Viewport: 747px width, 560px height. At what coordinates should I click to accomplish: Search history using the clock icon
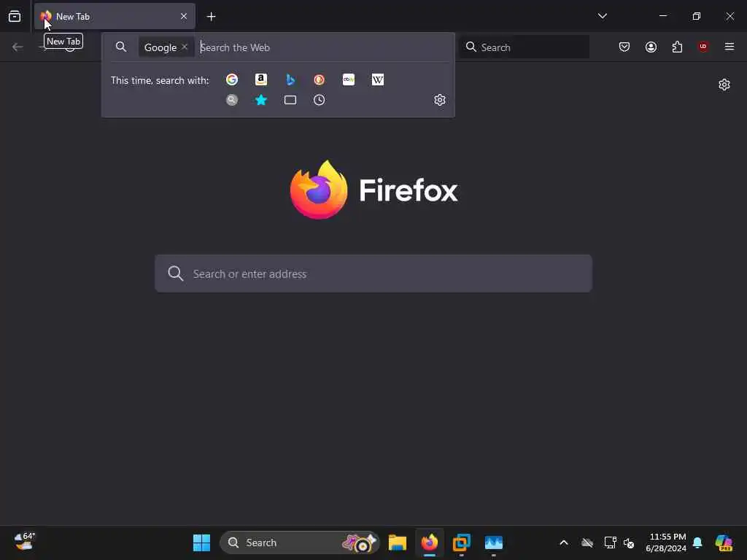click(x=320, y=100)
